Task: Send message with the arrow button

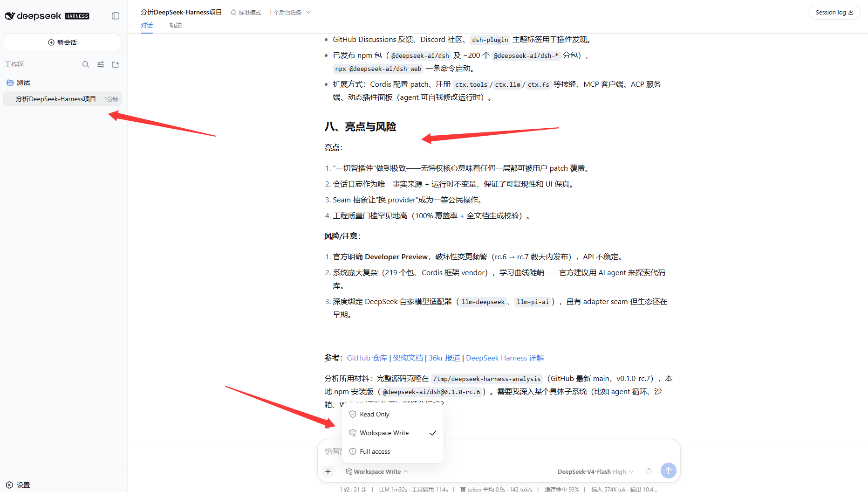Action: pos(669,471)
